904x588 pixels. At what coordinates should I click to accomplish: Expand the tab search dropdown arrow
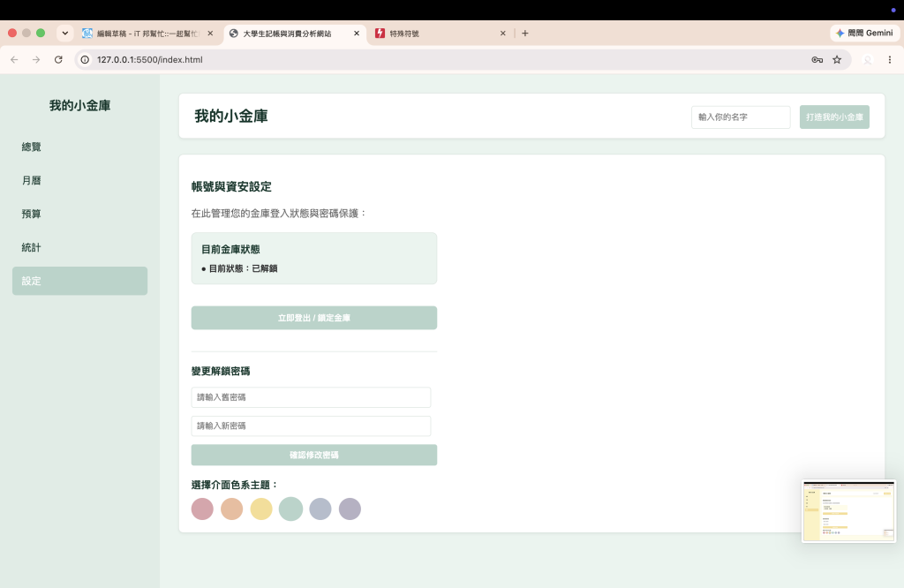[65, 34]
